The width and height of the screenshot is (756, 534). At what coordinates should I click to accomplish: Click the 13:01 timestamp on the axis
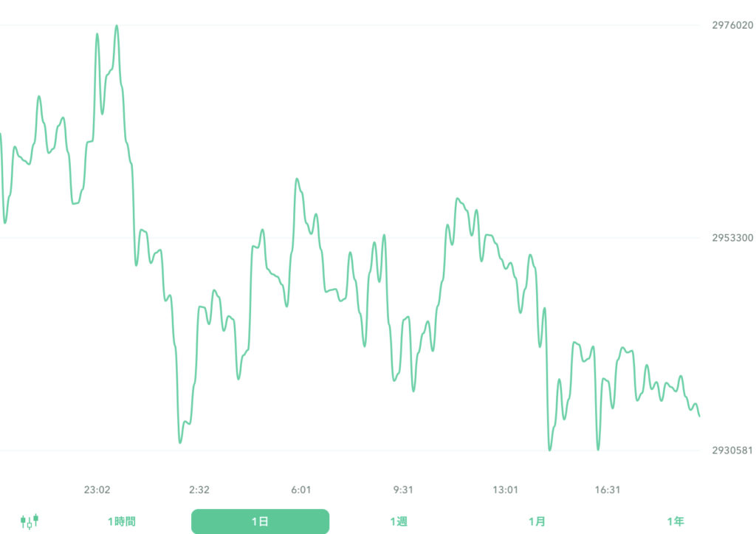coord(508,489)
